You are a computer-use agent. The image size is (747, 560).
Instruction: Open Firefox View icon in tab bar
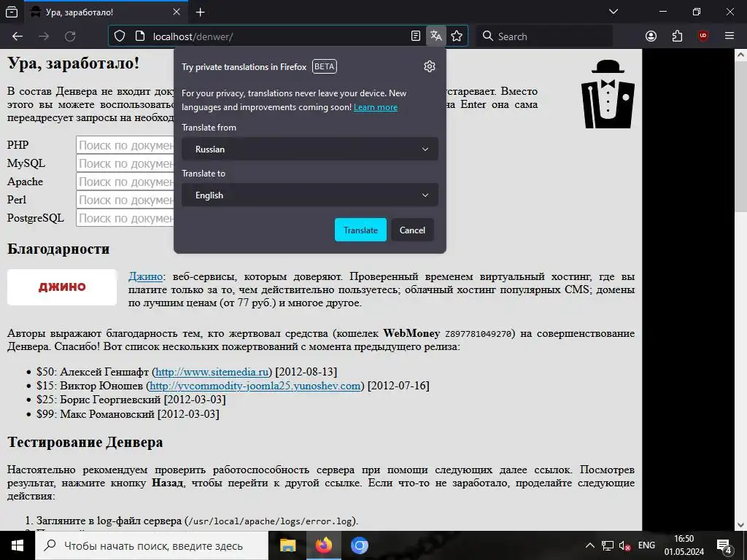[12, 12]
